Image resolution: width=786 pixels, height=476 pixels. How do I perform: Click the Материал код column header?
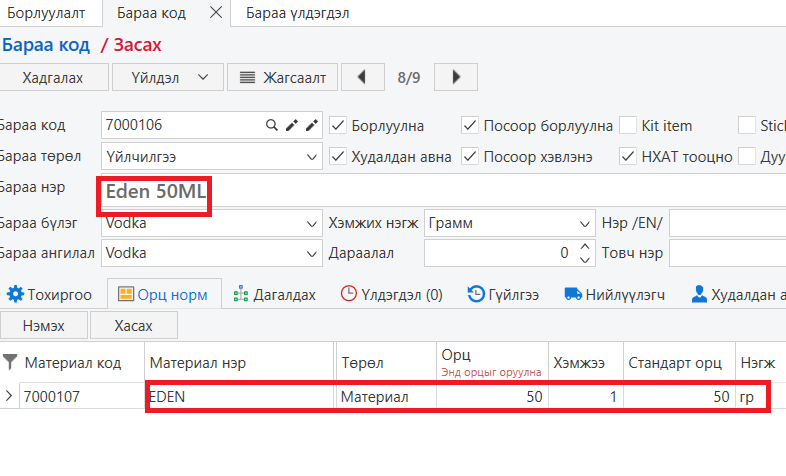[73, 362]
